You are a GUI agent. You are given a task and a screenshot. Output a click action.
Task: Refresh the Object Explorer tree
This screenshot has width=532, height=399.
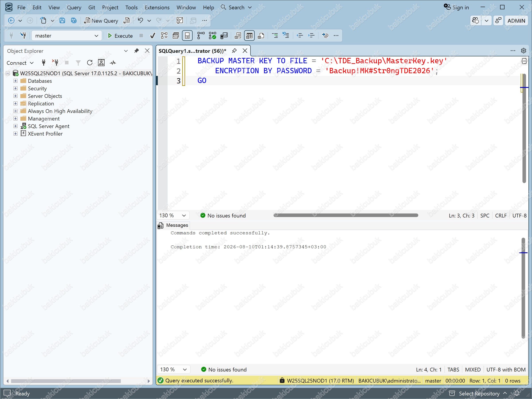90,63
